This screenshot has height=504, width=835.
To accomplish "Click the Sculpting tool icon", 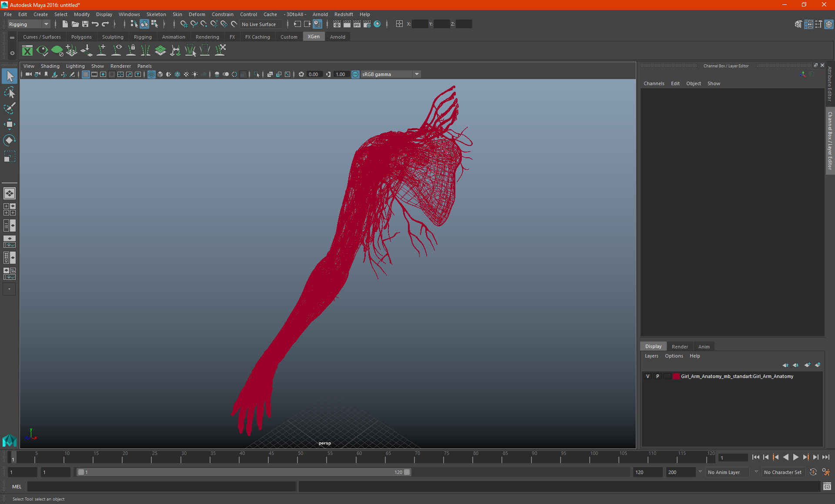I will tap(113, 36).
